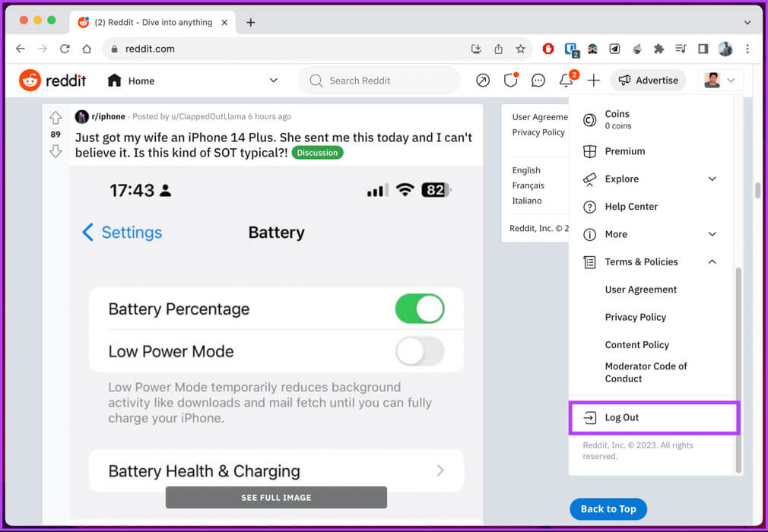Click the Search Reddit field
Screen dimensions: 768x532
[x=379, y=81]
